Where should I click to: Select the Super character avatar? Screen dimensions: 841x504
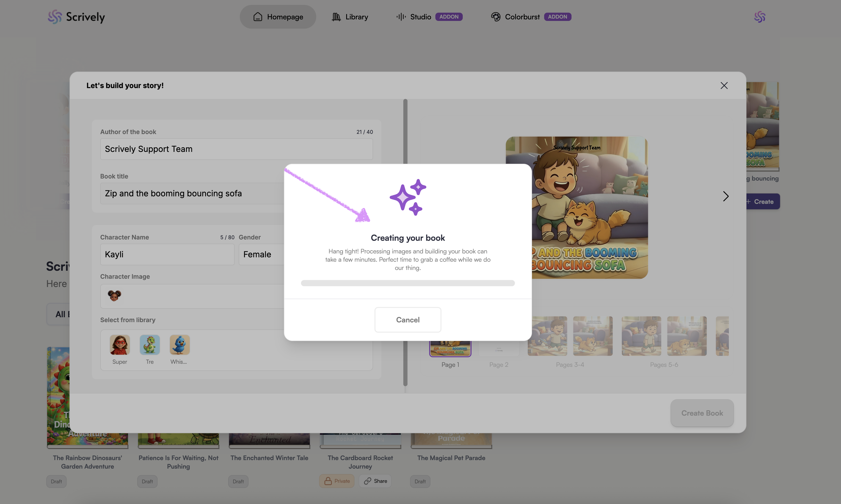pyautogui.click(x=120, y=345)
